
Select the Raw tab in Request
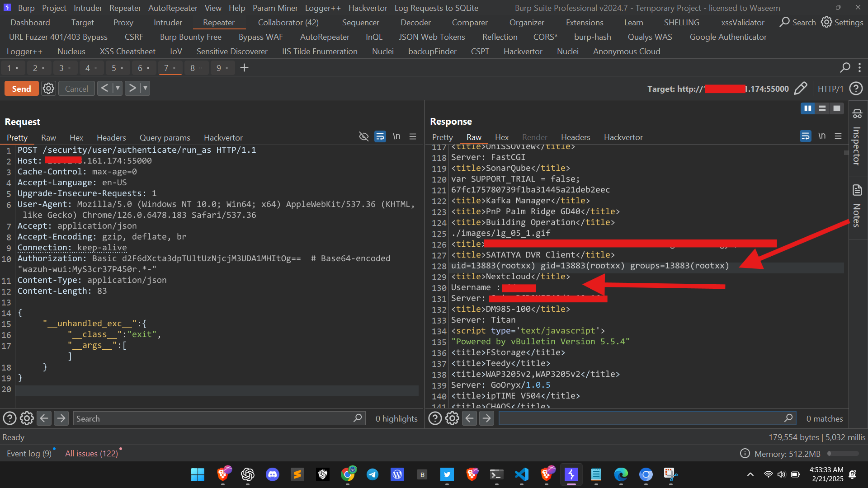(x=48, y=137)
